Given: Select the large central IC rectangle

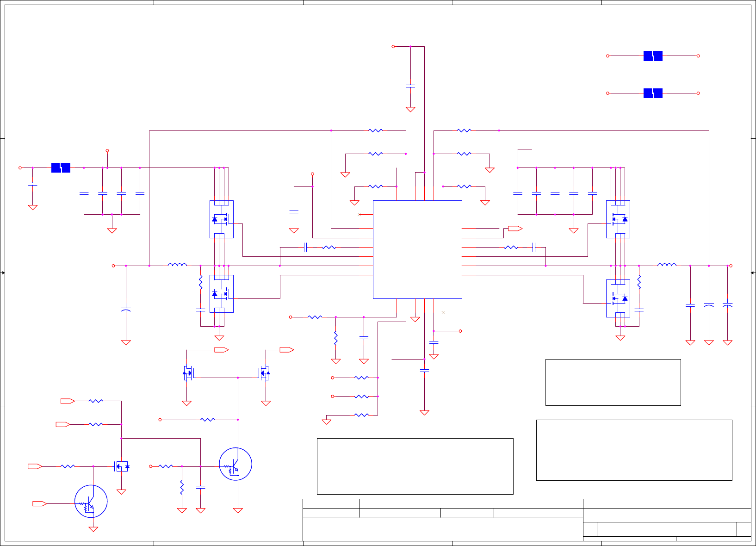Looking at the screenshot, I should pyautogui.click(x=417, y=249).
